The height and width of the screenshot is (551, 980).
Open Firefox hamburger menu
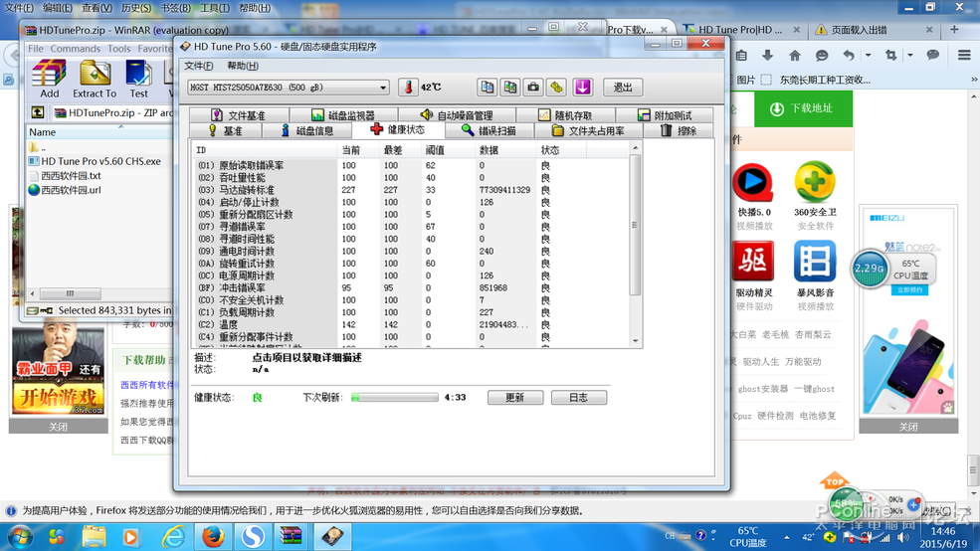964,56
